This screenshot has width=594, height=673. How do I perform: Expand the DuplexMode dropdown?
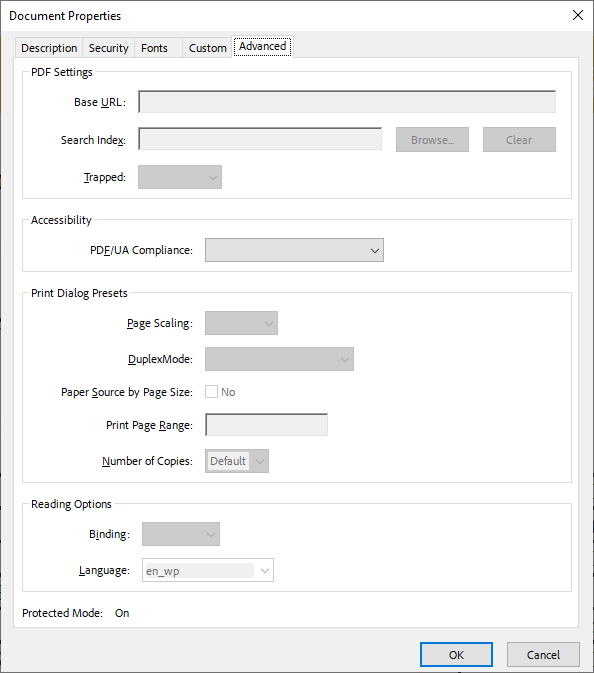click(x=279, y=359)
